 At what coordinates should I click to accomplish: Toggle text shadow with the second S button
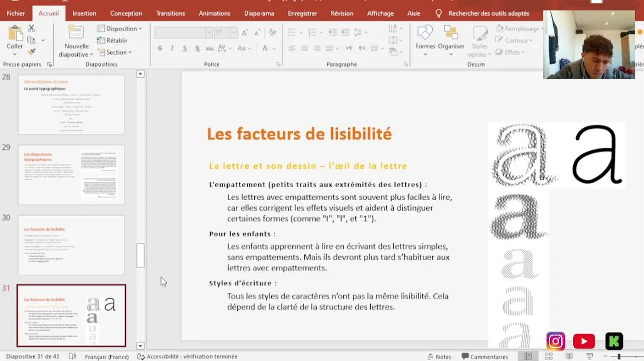click(197, 49)
